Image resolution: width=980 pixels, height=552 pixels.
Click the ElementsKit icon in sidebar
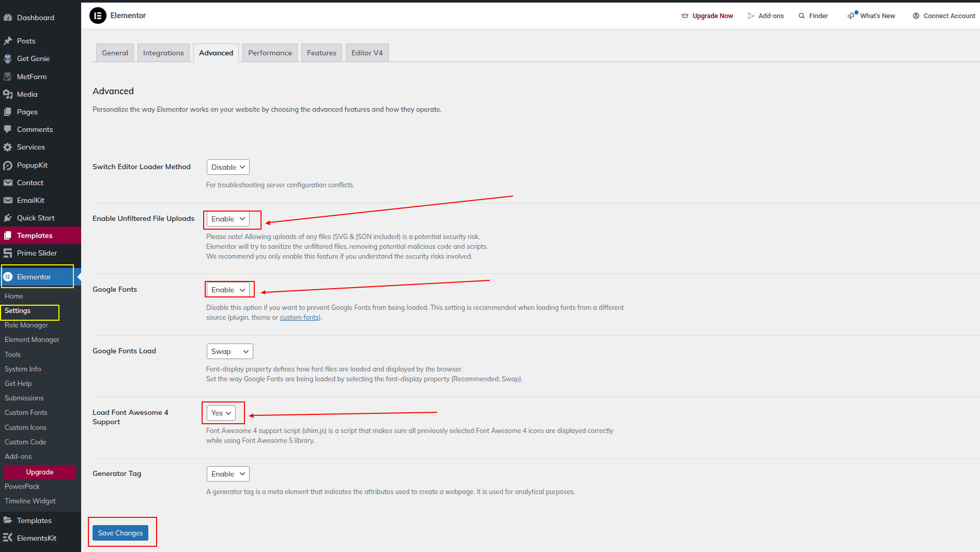[8, 538]
